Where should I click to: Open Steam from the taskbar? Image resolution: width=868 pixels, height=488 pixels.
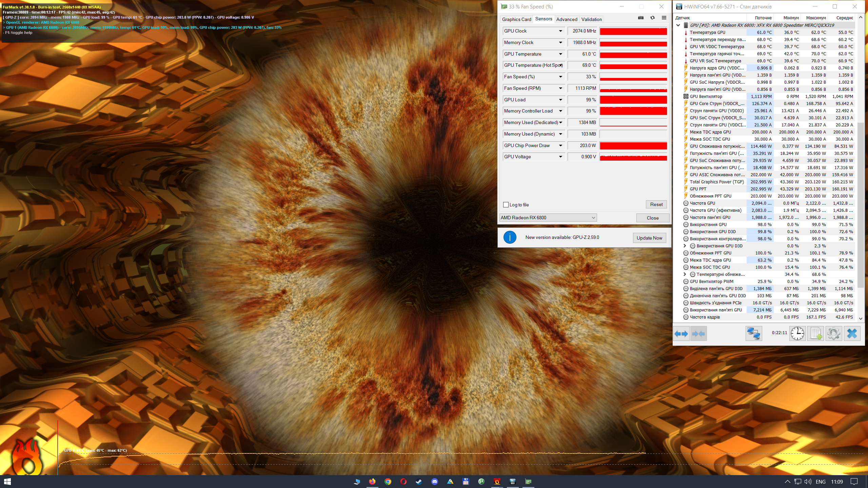419,482
